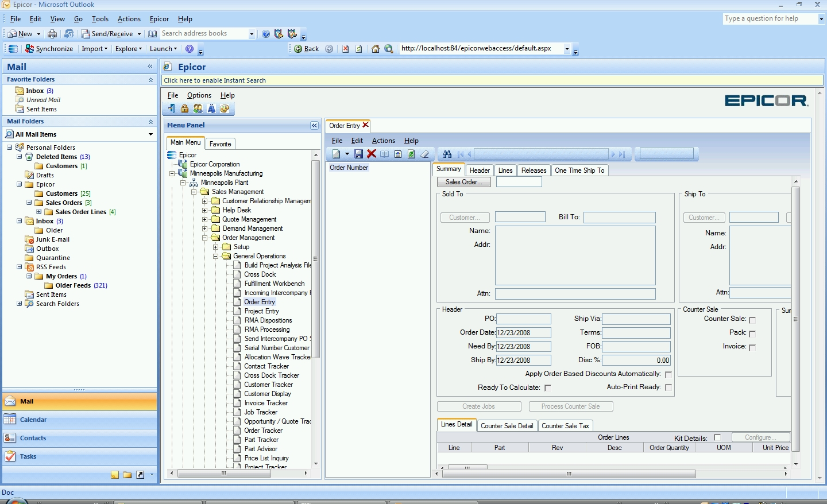Close the Order Entry tab
827x504 pixels.
point(366,125)
